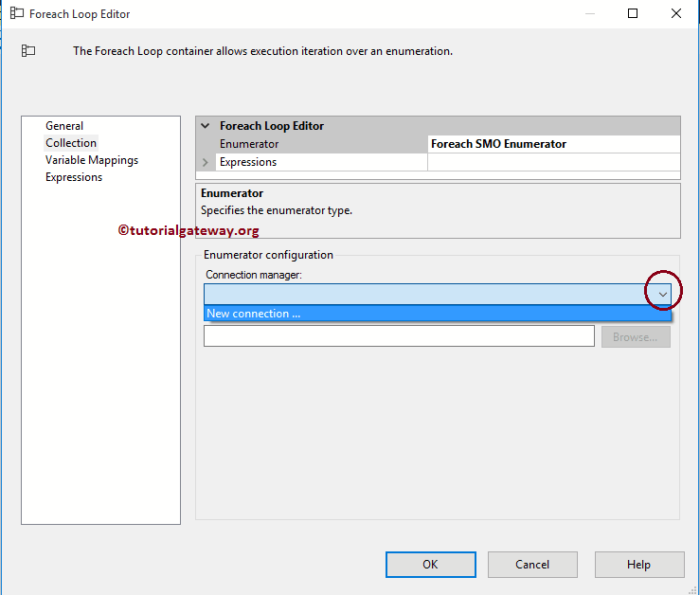This screenshot has height=595, width=700.
Task: Click the Expressions property value cell
Action: click(553, 162)
